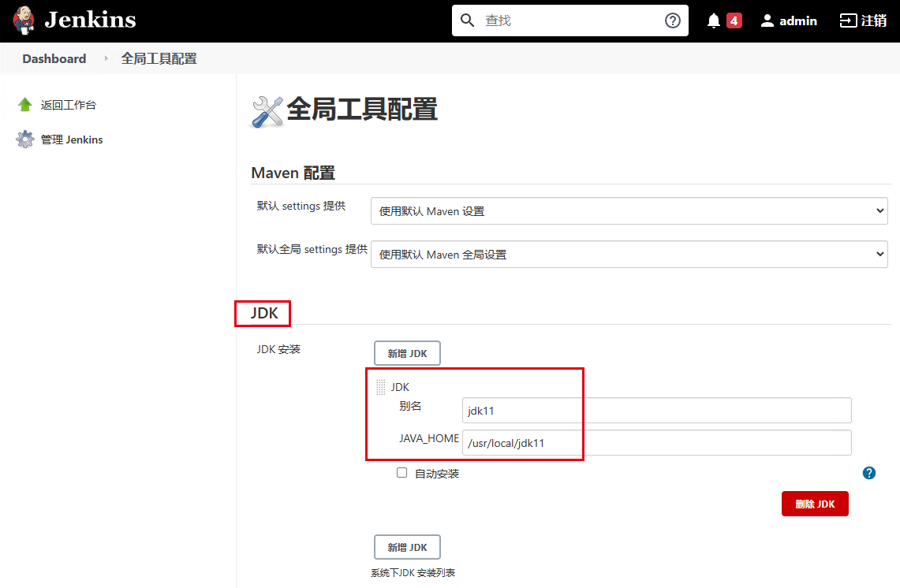
Task: Focus the 查找 search field
Action: [570, 20]
